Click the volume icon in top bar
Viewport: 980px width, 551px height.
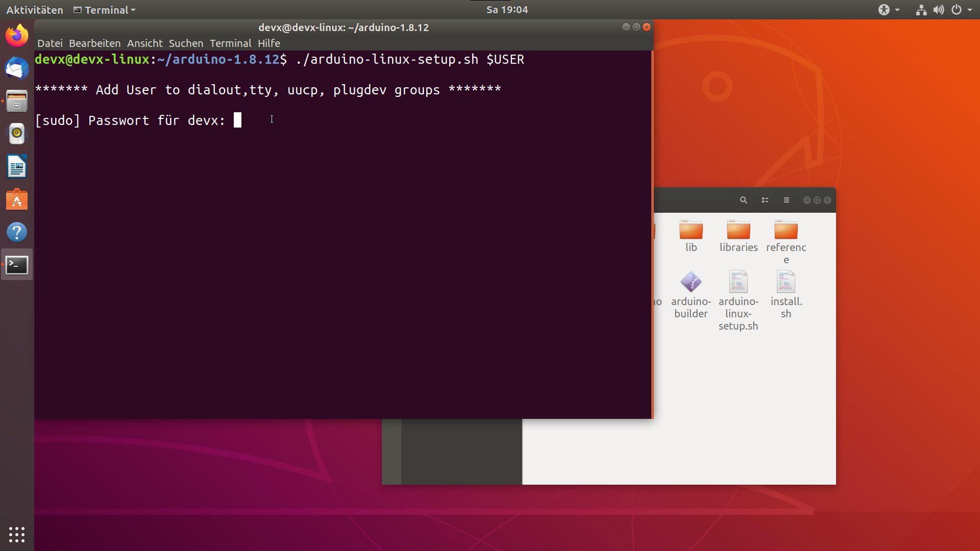(x=939, y=10)
